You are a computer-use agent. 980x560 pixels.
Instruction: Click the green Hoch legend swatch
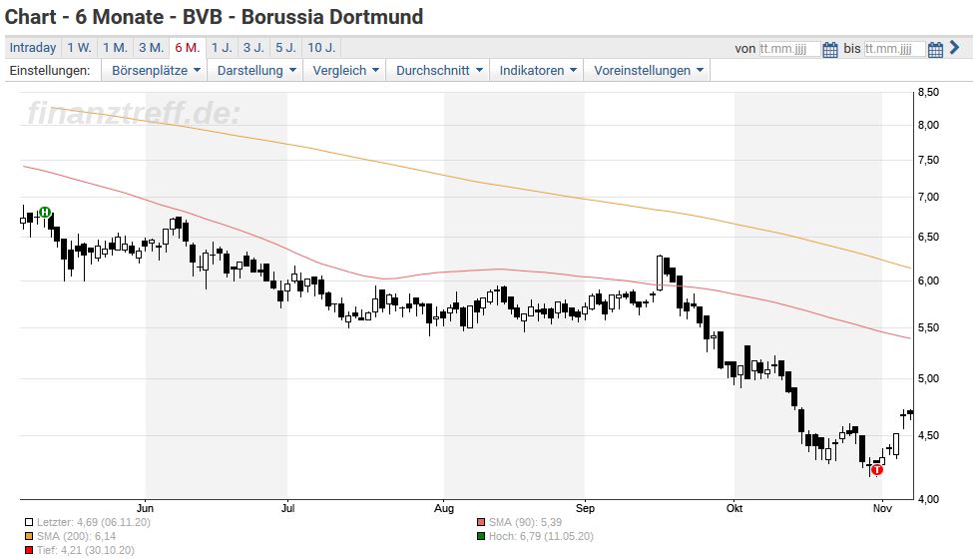click(481, 536)
